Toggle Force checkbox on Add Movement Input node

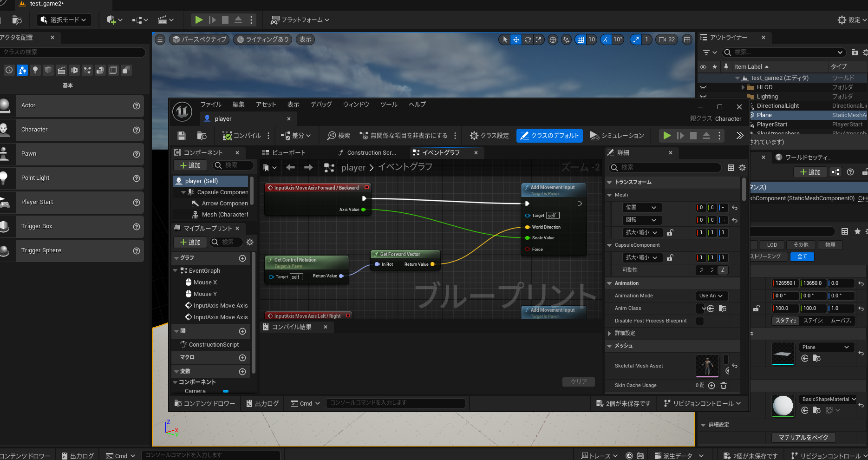[548, 250]
